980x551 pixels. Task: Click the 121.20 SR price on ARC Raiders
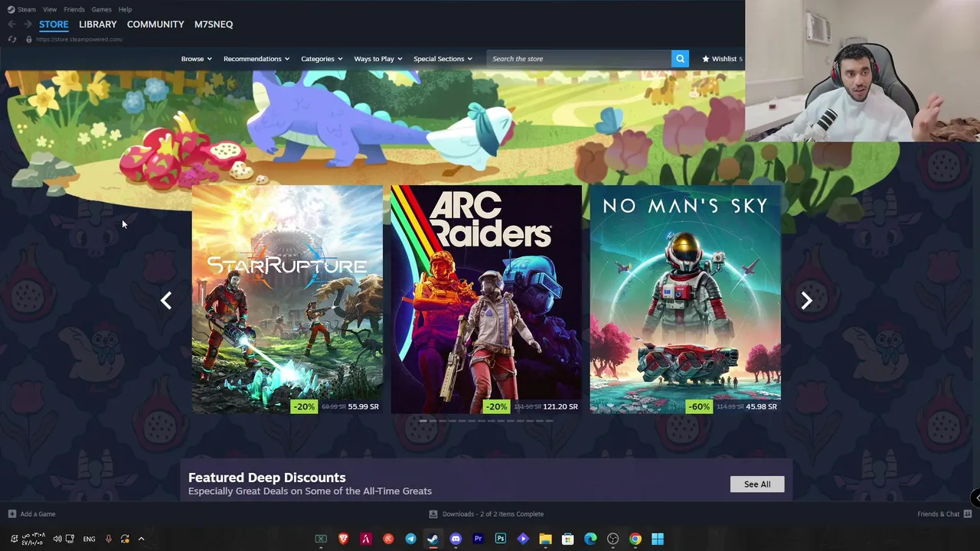(x=560, y=406)
